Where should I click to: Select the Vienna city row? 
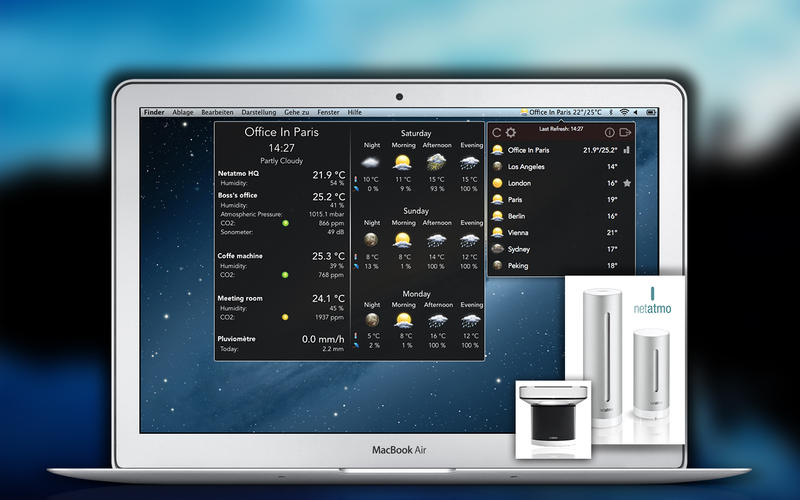point(561,233)
